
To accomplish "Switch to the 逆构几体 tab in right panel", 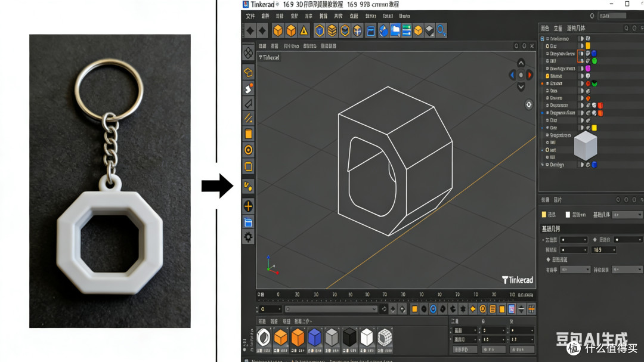I will click(576, 29).
